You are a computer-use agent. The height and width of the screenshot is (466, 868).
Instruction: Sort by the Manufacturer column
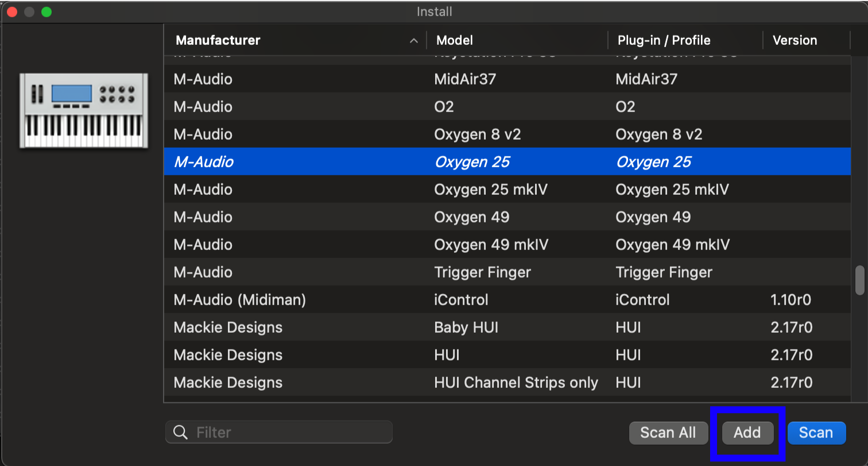click(x=218, y=40)
